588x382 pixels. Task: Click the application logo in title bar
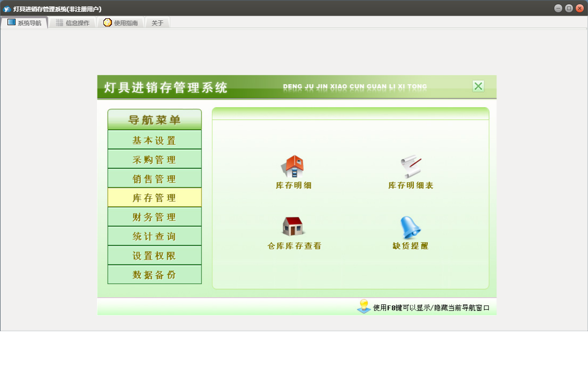coord(7,9)
